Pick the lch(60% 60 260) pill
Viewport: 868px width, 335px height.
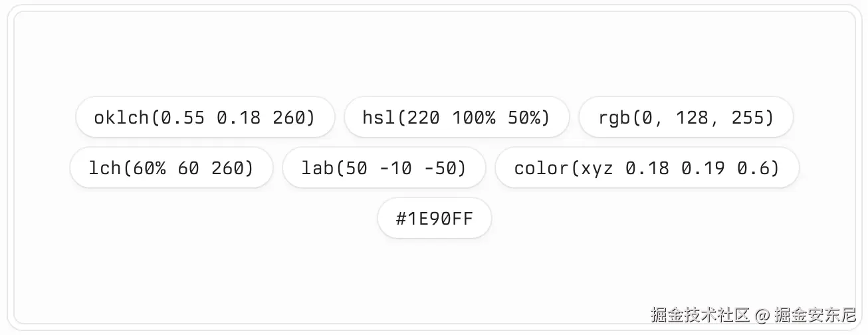coord(171,168)
